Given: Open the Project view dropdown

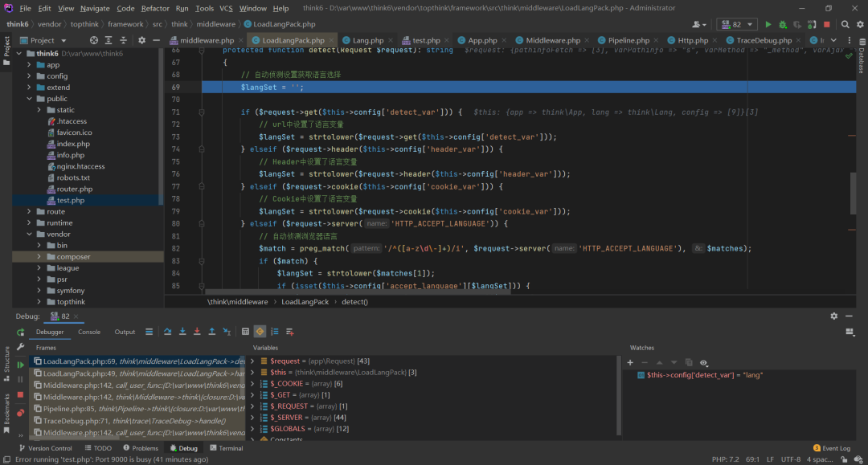Looking at the screenshot, I should click(x=43, y=40).
